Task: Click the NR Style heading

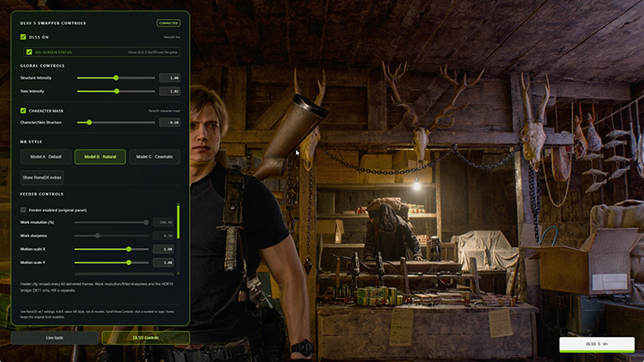Action: [31, 142]
